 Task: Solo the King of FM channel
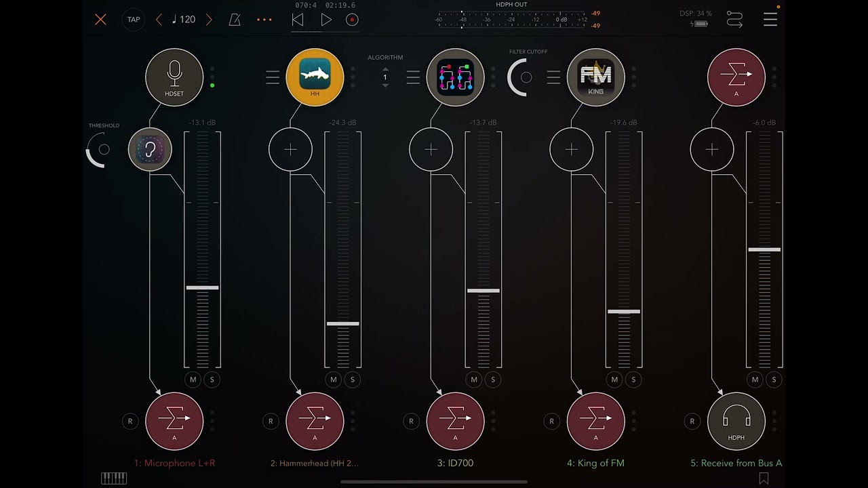click(633, 380)
